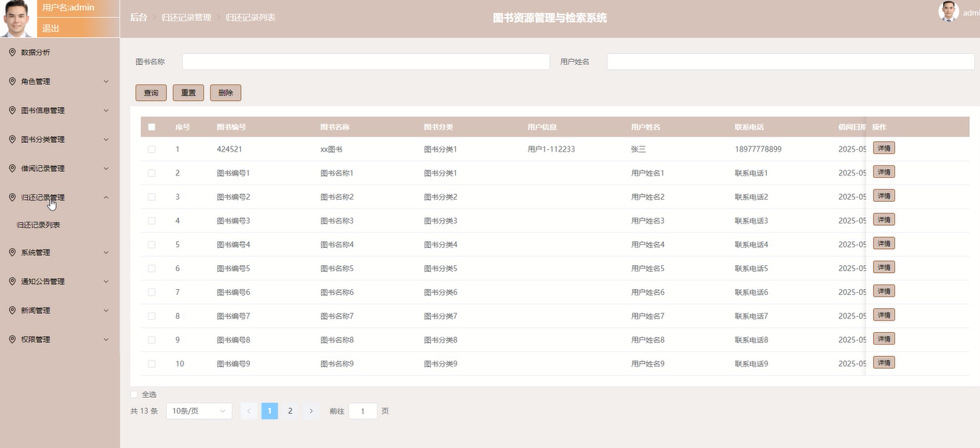
Task: Click the pin icon beside 借阅记录管理
Action: (x=12, y=168)
